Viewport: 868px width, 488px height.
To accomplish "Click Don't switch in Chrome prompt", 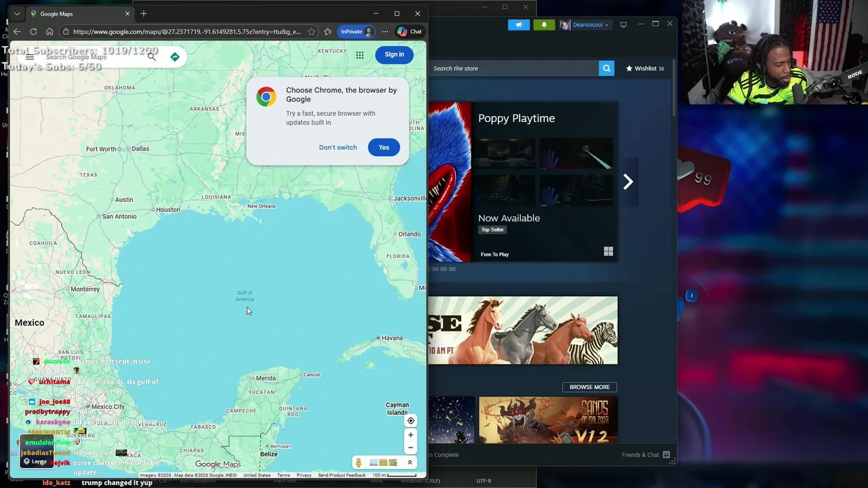I will coord(338,147).
